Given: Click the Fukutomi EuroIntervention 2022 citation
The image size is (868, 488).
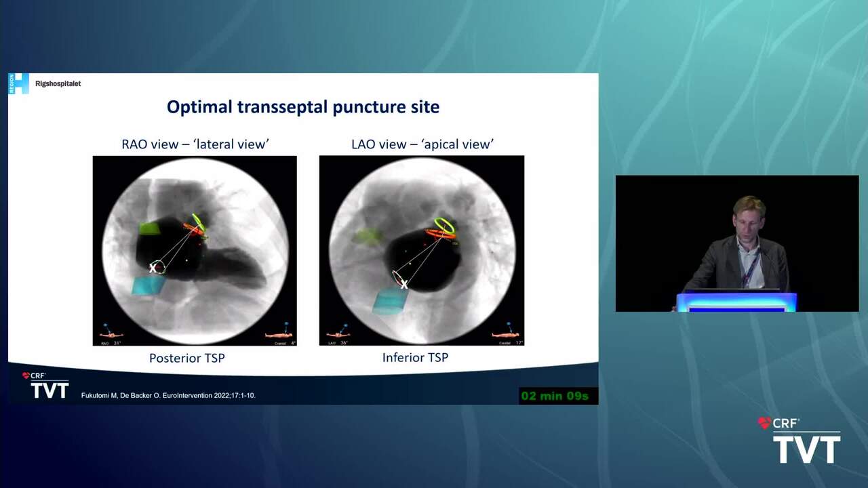Looking at the screenshot, I should [x=168, y=395].
